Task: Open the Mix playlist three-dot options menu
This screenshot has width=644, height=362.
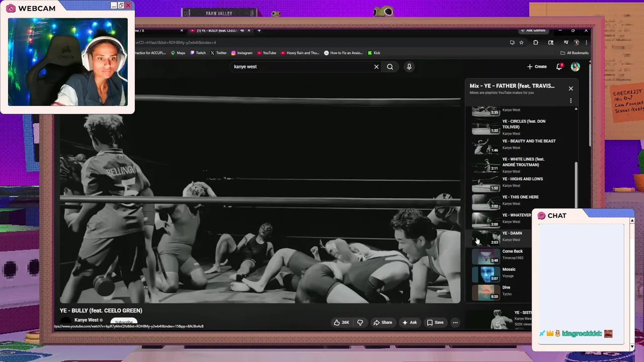Action: pyautogui.click(x=571, y=101)
